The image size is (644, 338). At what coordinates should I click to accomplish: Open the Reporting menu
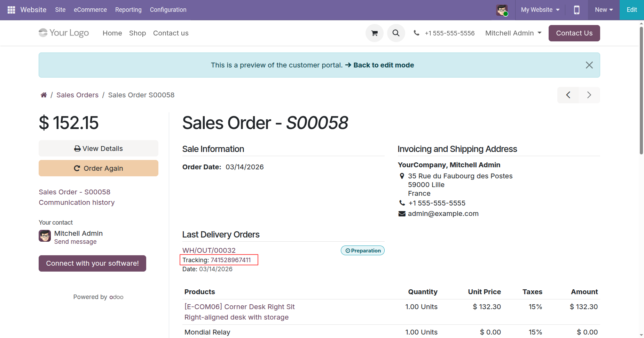(128, 10)
